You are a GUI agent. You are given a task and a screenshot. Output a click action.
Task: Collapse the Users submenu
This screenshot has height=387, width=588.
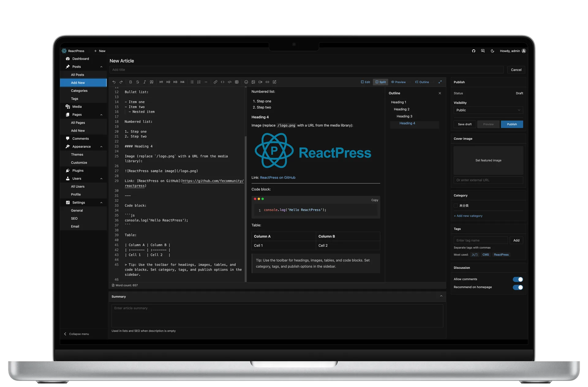(x=101, y=179)
